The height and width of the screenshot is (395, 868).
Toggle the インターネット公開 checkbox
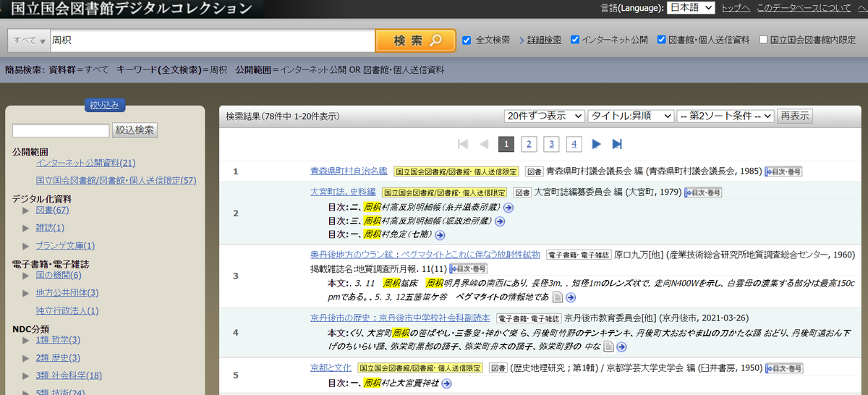pyautogui.click(x=575, y=40)
